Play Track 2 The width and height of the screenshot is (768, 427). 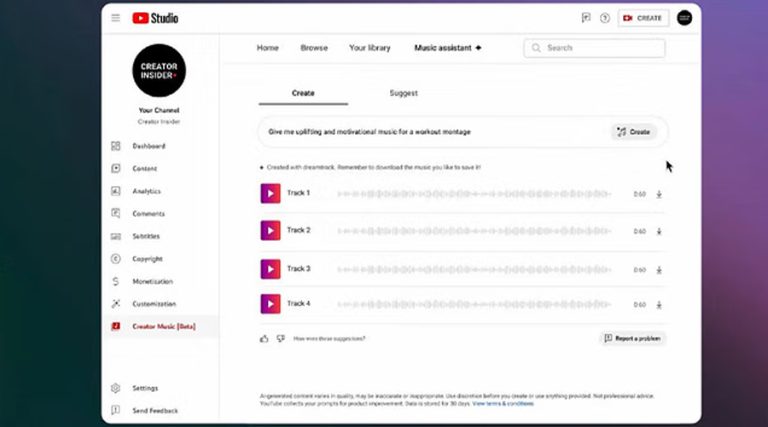point(270,231)
